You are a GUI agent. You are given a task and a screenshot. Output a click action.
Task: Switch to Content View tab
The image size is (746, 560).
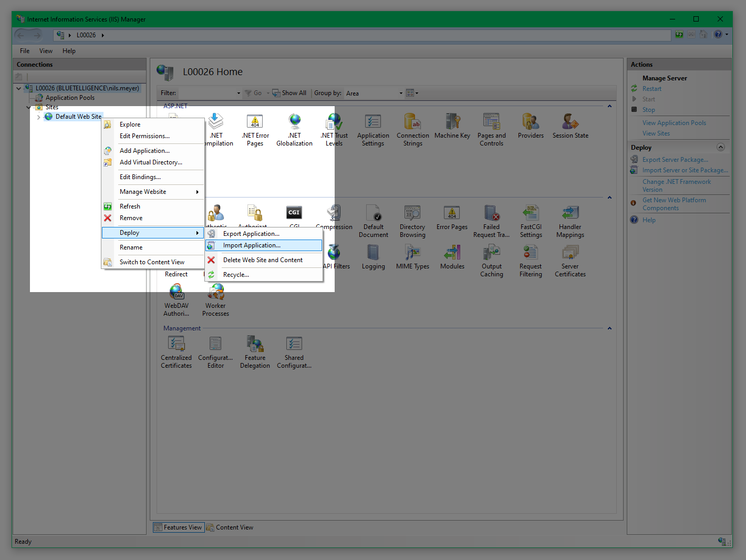pyautogui.click(x=230, y=527)
